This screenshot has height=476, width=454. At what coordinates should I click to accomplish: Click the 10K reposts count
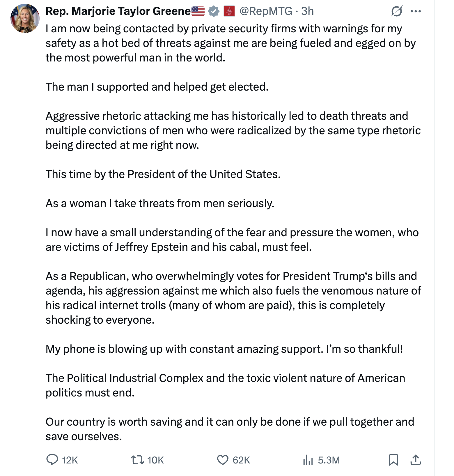tap(156, 460)
